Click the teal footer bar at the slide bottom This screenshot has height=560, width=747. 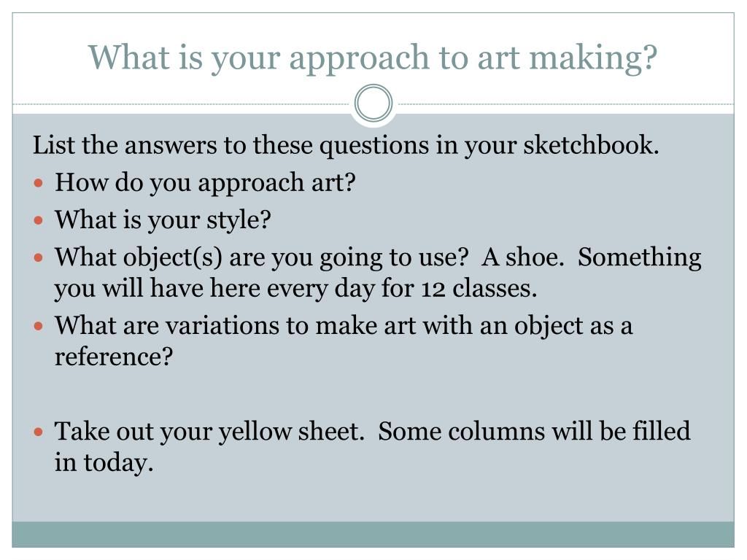pyautogui.click(x=373, y=534)
